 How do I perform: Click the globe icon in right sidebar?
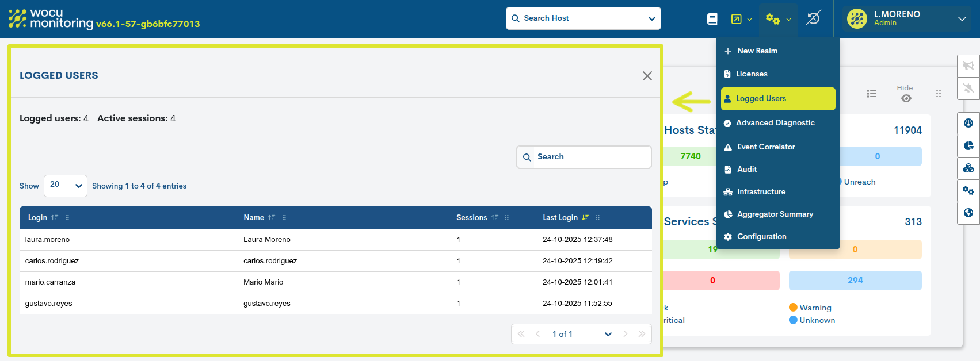968,213
